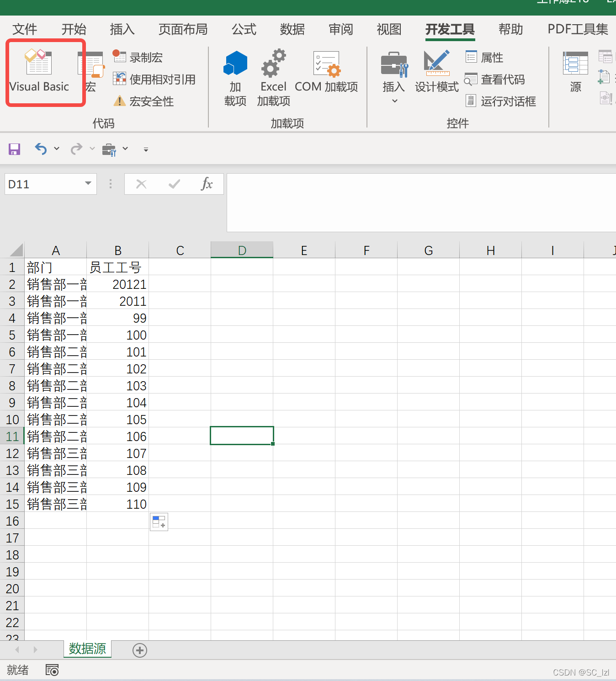Switch to the 数据 ribbon tab
The height and width of the screenshot is (681, 616).
click(x=292, y=29)
